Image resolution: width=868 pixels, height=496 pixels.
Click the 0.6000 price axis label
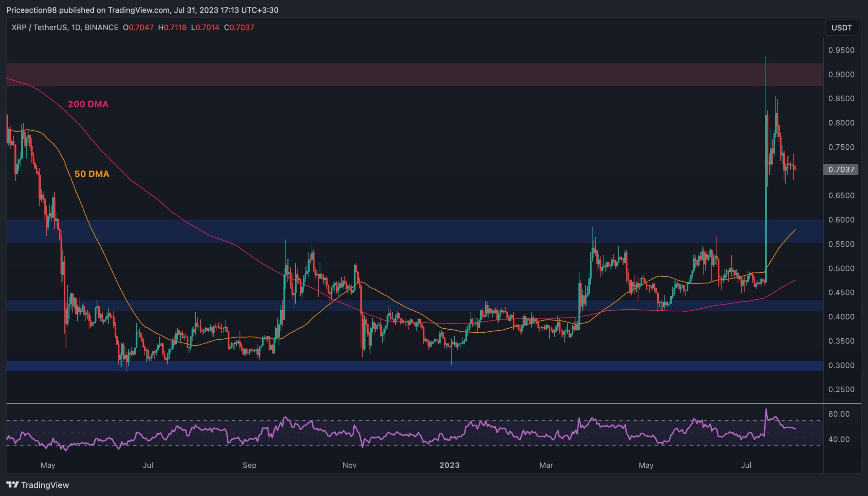[842, 220]
